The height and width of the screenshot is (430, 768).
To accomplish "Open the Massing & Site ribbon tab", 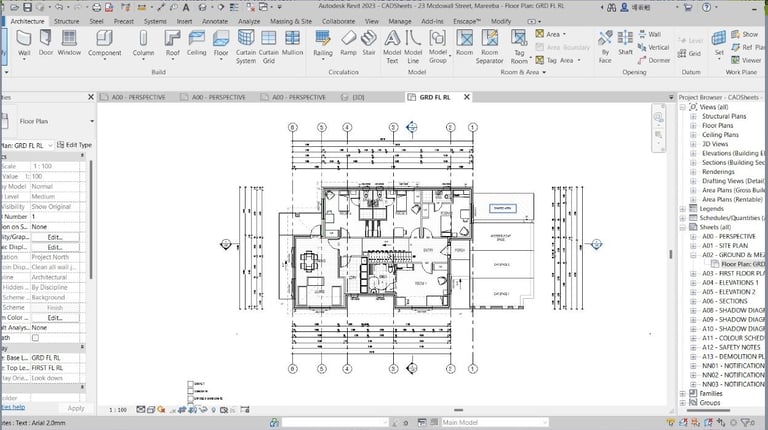I will point(291,21).
